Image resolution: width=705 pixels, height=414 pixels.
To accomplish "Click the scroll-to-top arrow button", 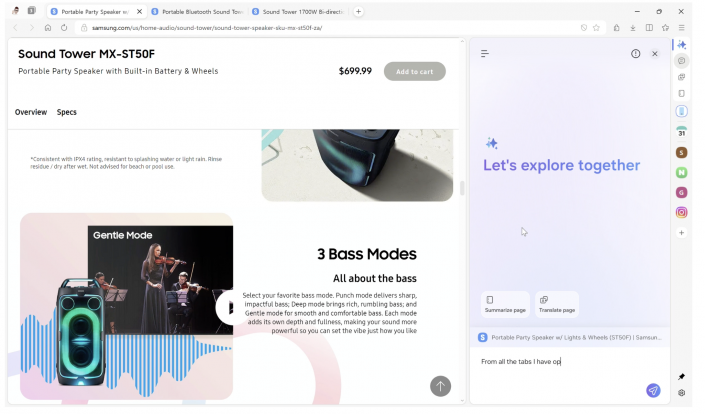I will point(440,386).
